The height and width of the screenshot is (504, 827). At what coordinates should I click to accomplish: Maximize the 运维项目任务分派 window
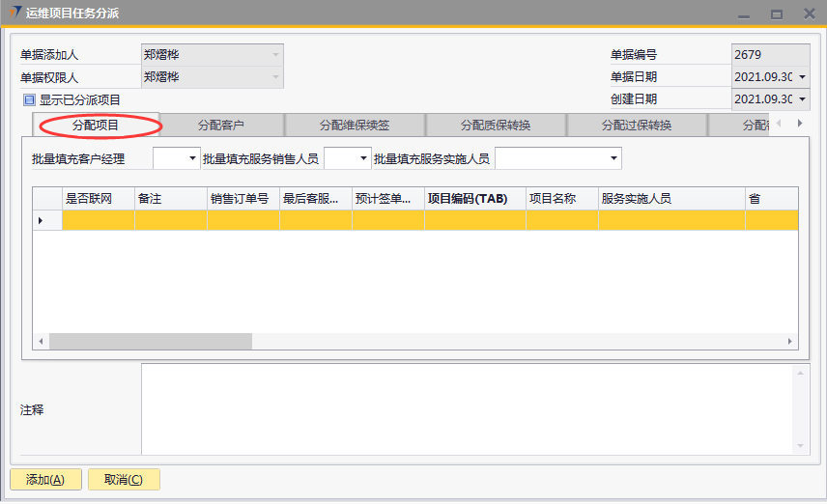pos(776,14)
